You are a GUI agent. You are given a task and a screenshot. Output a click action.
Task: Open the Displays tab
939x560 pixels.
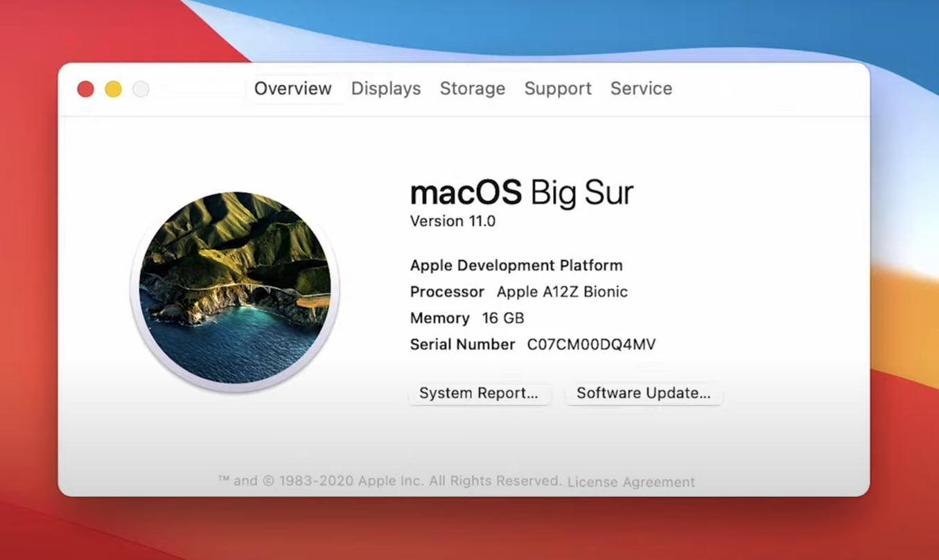click(x=386, y=89)
